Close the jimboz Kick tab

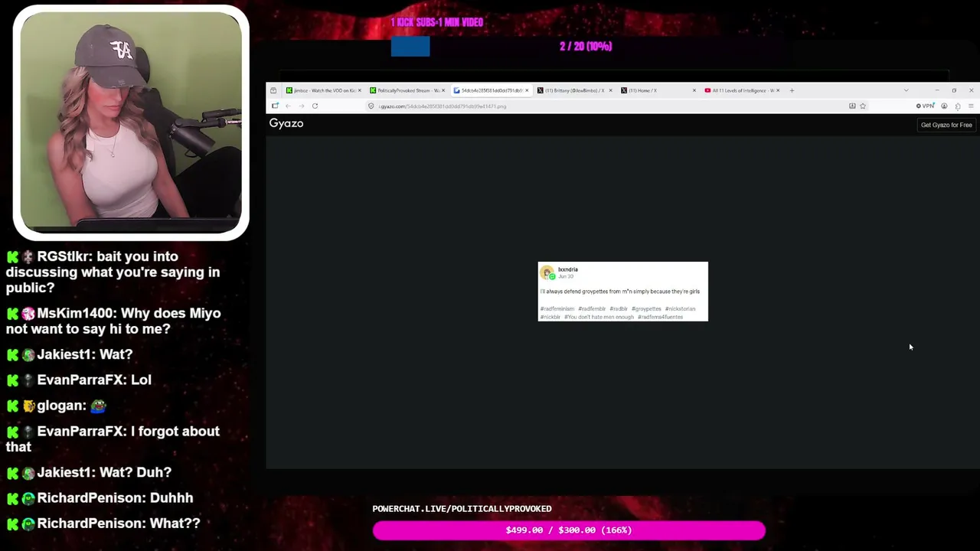point(360,90)
